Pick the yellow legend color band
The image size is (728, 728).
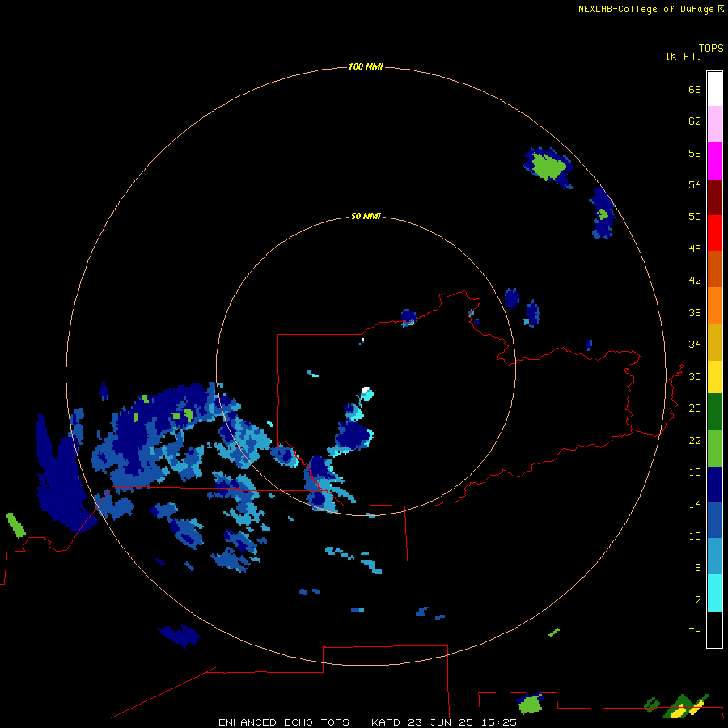click(x=714, y=377)
